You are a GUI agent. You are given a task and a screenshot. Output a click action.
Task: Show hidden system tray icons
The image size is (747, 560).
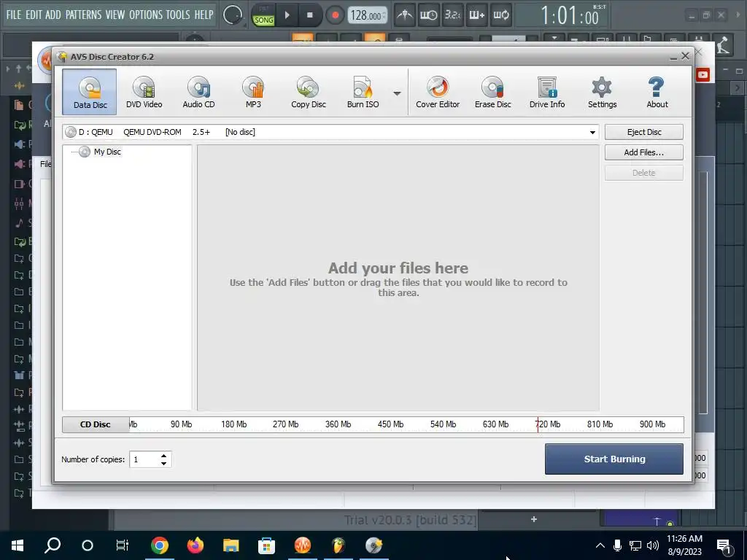point(600,545)
